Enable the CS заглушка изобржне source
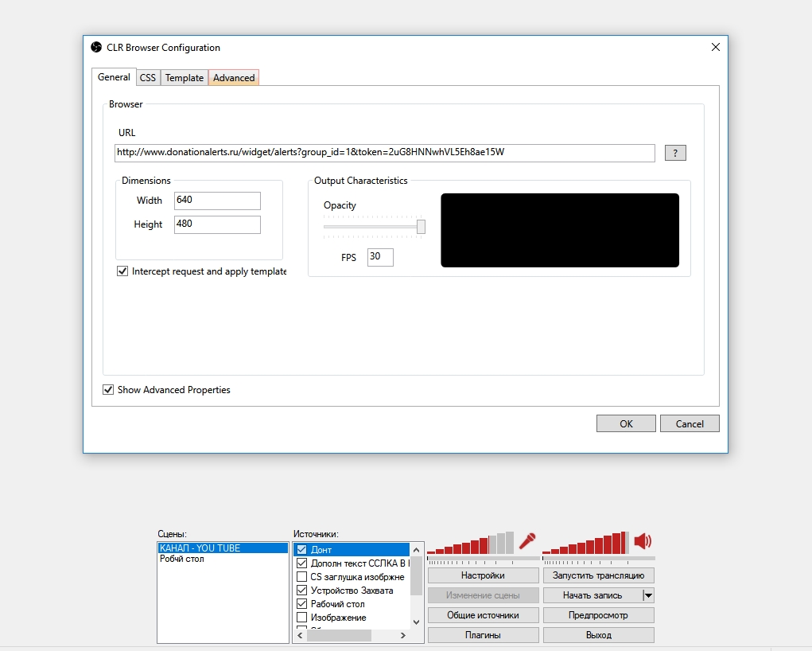 (302, 576)
